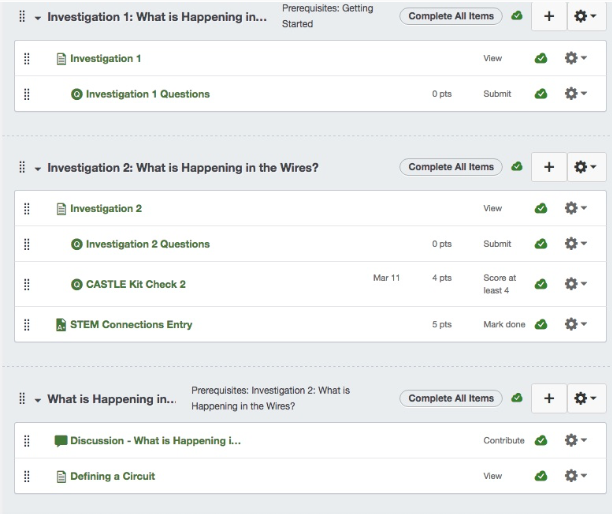Click Complete All Items in Investigation 2 module
This screenshot has height=514, width=612.
451,167
